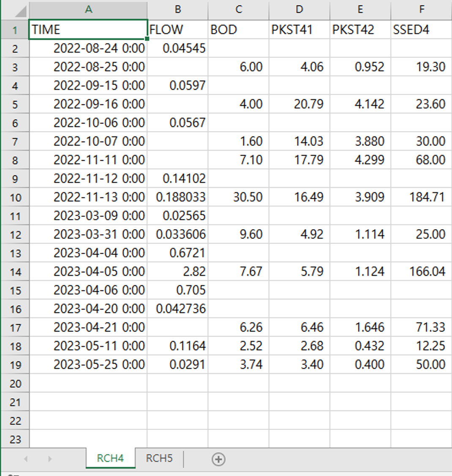Viewport: 452px width, 476px height.
Task: Select column B header
Action: click(178, 10)
